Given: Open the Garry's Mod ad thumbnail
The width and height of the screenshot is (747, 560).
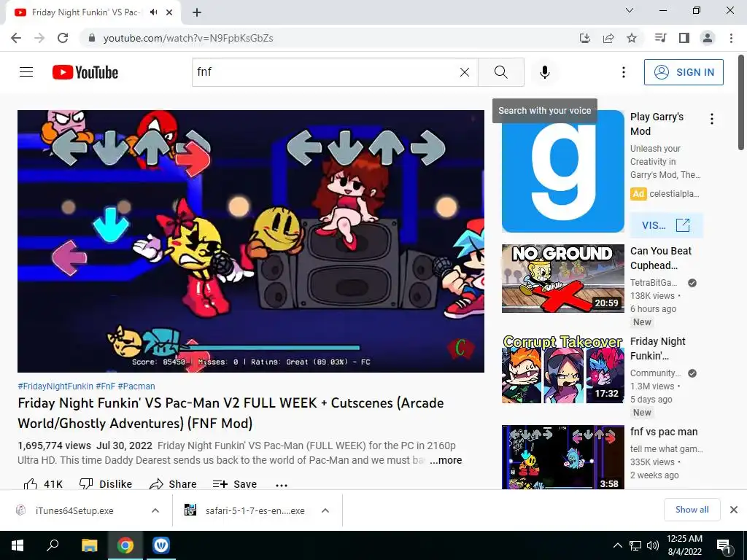Looking at the screenshot, I should [562, 178].
